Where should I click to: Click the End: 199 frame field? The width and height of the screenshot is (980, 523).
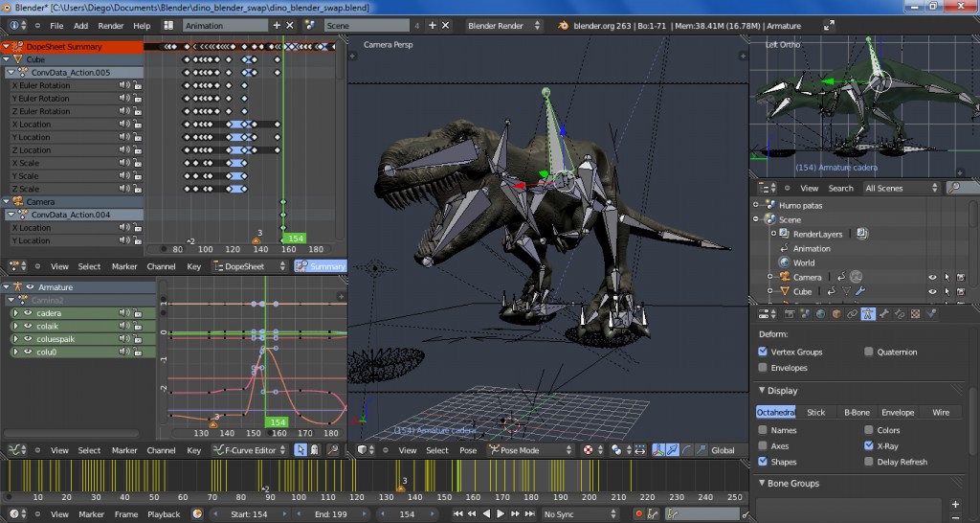pyautogui.click(x=331, y=514)
